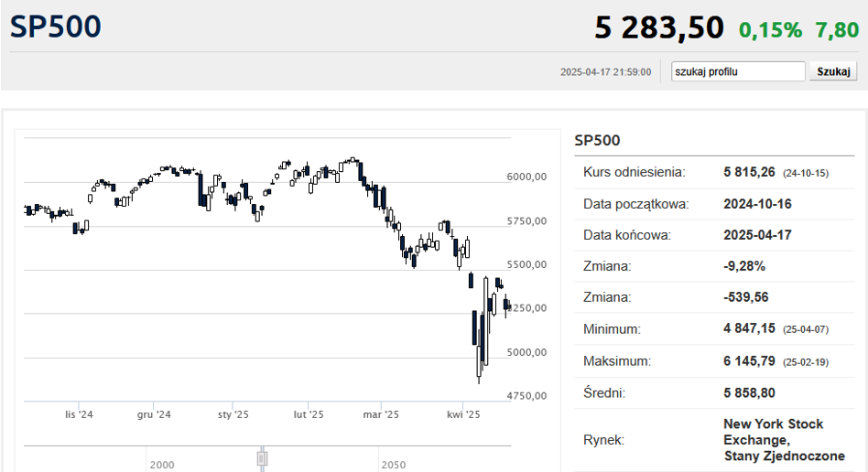Viewport: 868px width, 472px height.
Task: Click the Maksimum value 6 145,79
Action: [x=749, y=361]
